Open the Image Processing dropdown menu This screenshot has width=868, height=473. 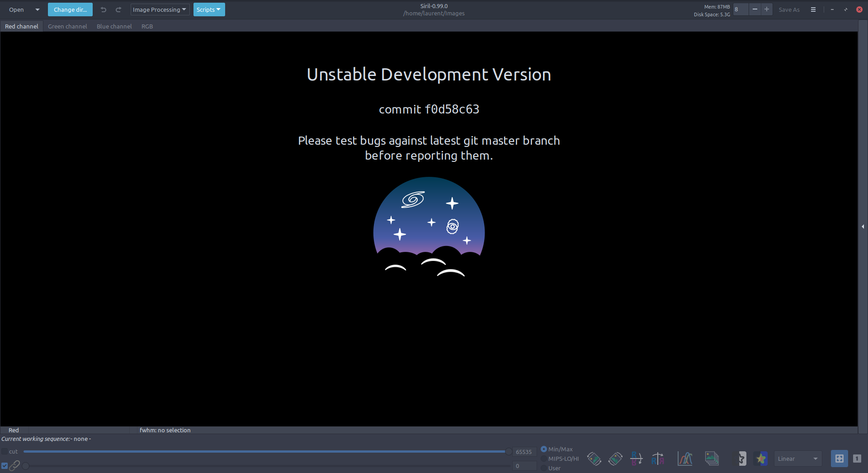tap(160, 9)
